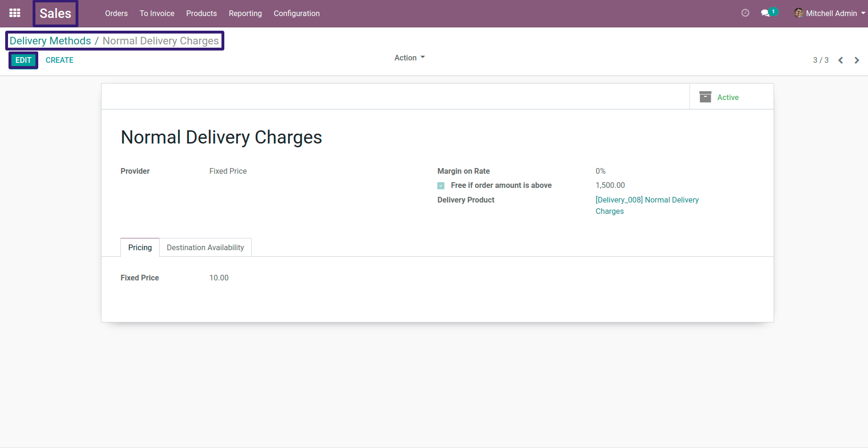The height and width of the screenshot is (448, 868).
Task: Open the Products menu
Action: [201, 13]
